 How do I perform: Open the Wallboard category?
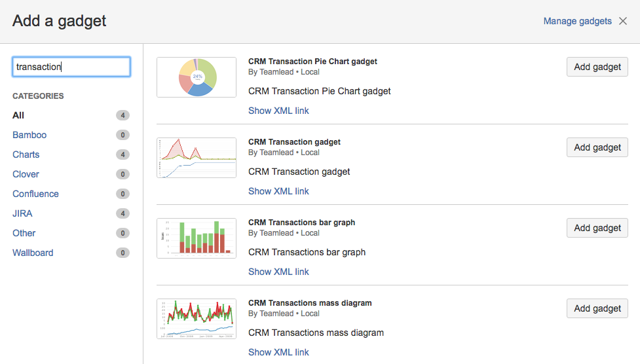pyautogui.click(x=33, y=253)
